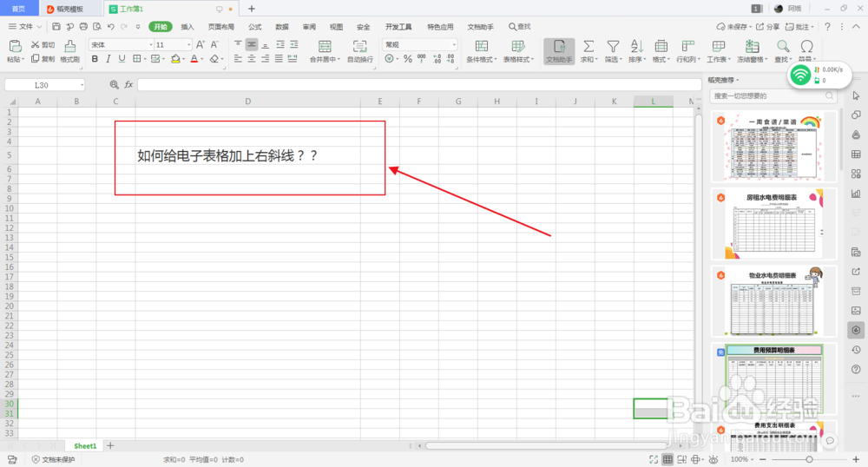Click the 查找 search button in menu bar
This screenshot has height=467, width=868.
[520, 27]
